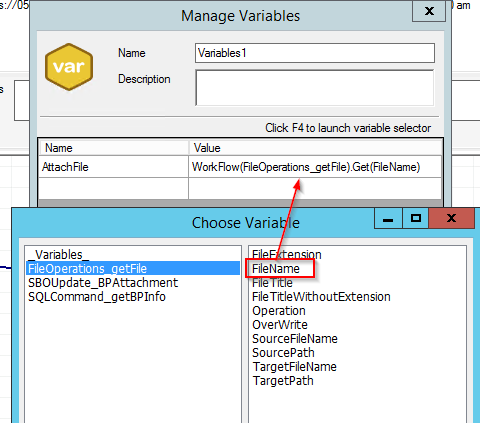Viewport: 480px width, 423px height.
Task: Select _Variables_ in the left list
Action: (x=59, y=255)
